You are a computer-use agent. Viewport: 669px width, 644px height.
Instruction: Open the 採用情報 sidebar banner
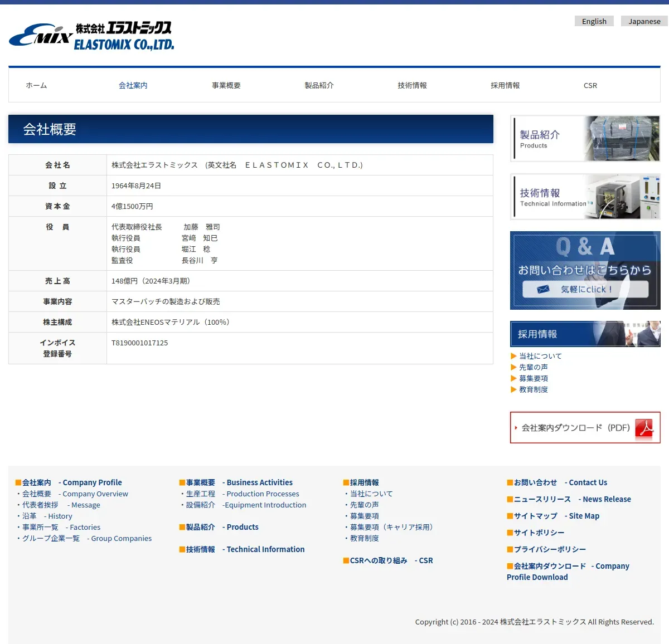tap(585, 334)
